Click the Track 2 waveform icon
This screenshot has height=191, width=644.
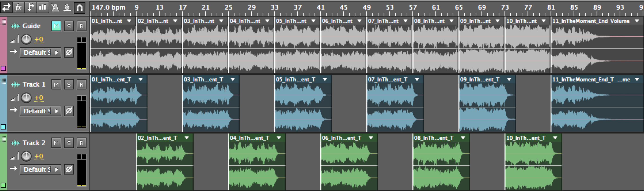16,143
